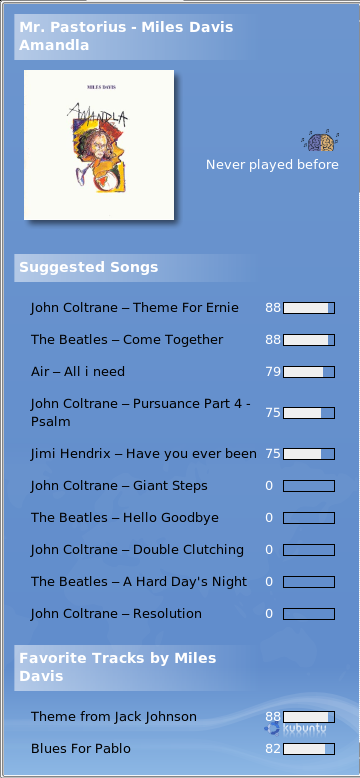The height and width of the screenshot is (778, 360).
Task: Click the empty score bar beside Giant Steps
Action: click(309, 486)
